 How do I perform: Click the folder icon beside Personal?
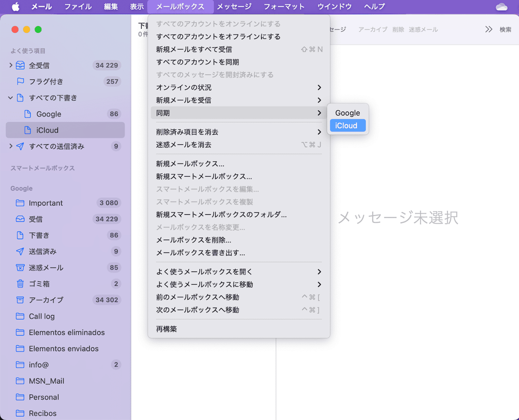[20, 397]
